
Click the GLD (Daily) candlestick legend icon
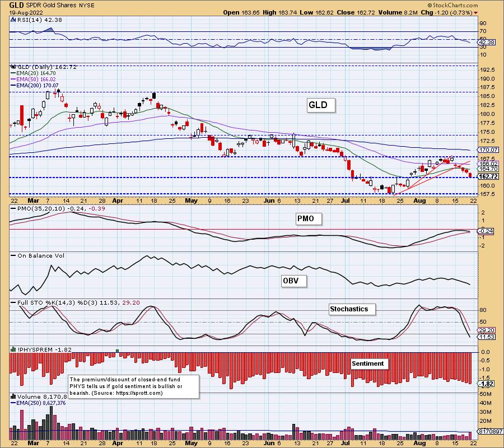(x=13, y=67)
